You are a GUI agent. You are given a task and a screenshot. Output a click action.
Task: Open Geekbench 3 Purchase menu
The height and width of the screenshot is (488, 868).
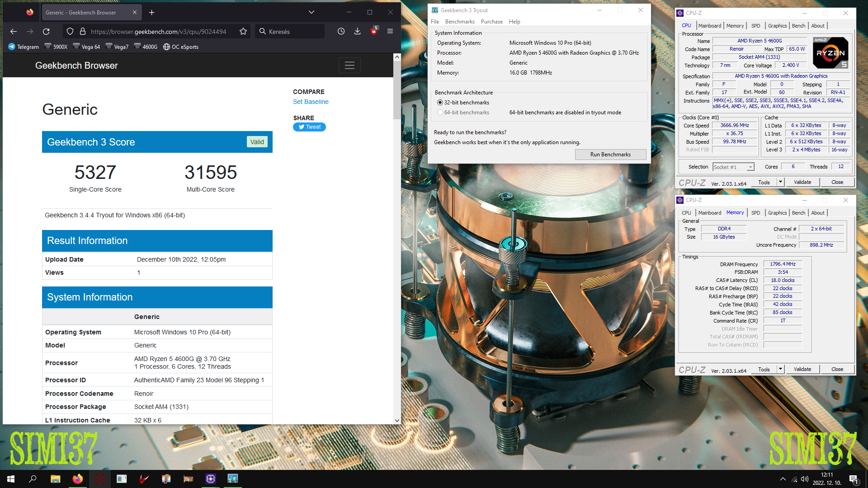coord(492,22)
